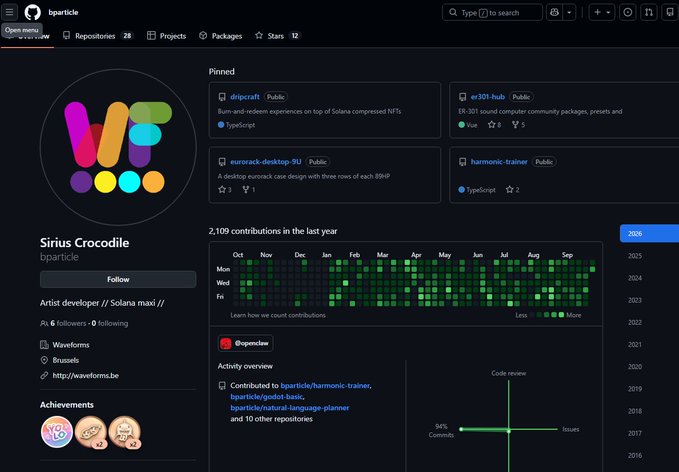The width and height of the screenshot is (679, 472).
Task: Select the 2023 contribution year
Action: point(635,300)
